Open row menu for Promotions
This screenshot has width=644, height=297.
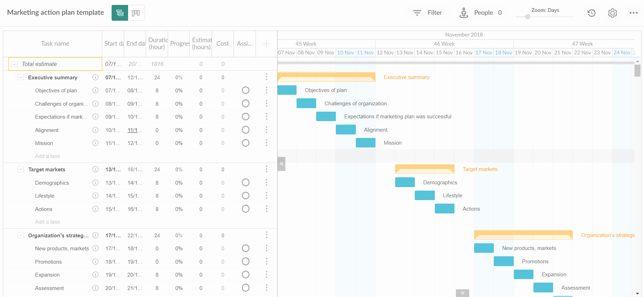266,262
